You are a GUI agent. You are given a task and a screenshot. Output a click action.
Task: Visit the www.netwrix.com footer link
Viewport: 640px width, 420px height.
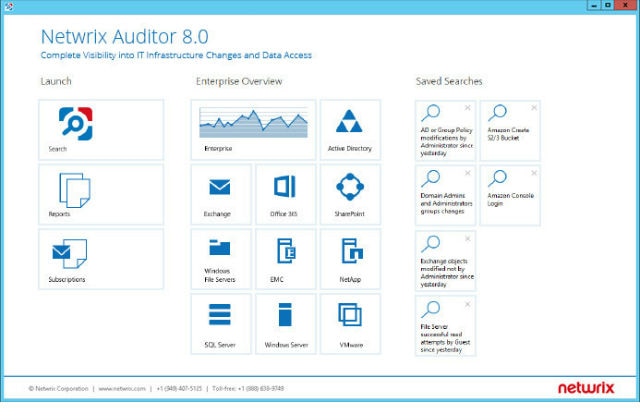coord(122,389)
